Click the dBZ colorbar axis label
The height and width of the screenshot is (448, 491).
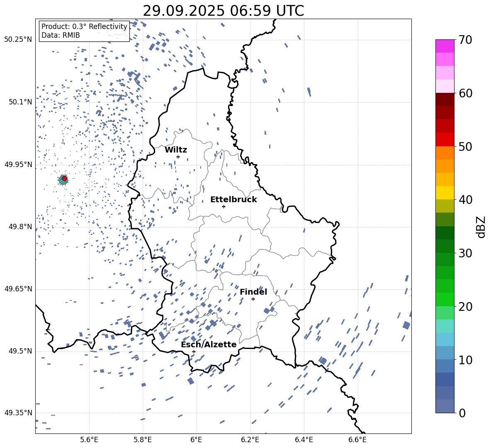(x=481, y=227)
